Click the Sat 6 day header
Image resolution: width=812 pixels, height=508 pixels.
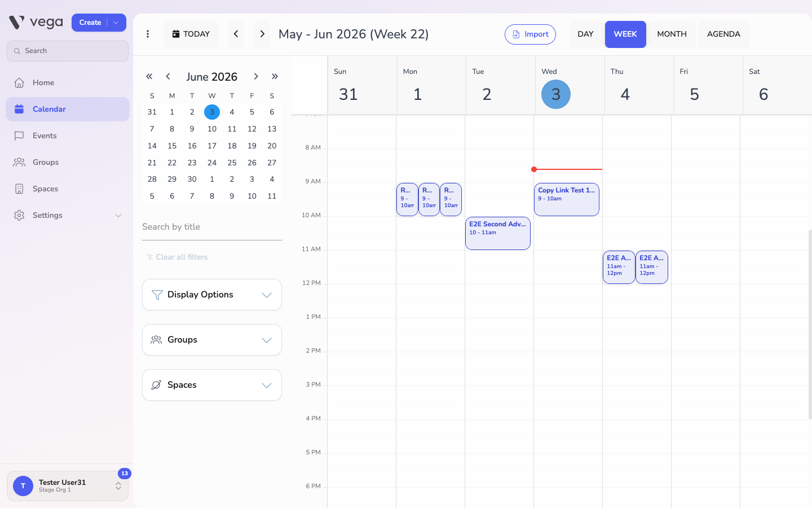(777, 85)
